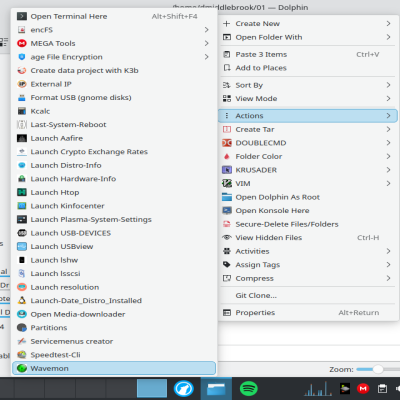Click the system monitor graph in taskbar
Viewport: 400px width, 400px height.
coord(318,388)
